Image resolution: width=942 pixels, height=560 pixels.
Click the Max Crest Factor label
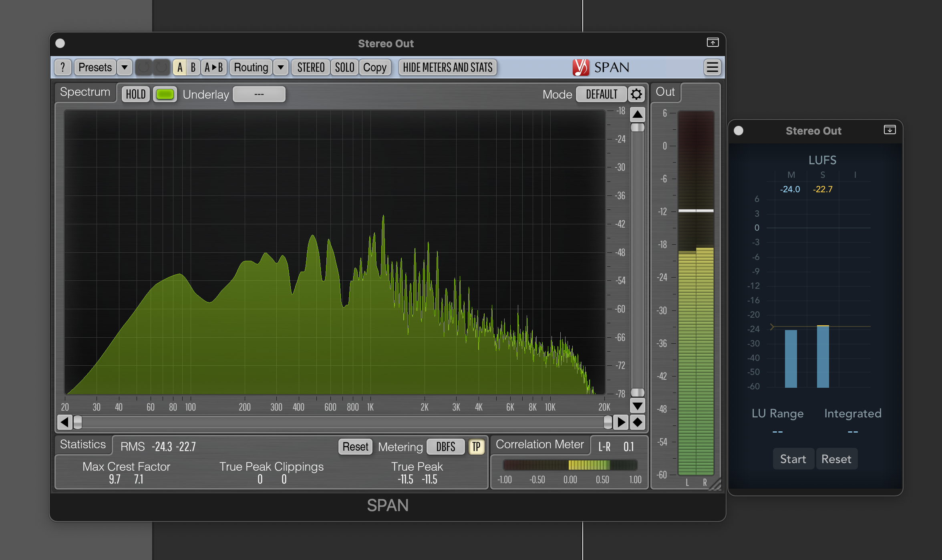pyautogui.click(x=126, y=467)
